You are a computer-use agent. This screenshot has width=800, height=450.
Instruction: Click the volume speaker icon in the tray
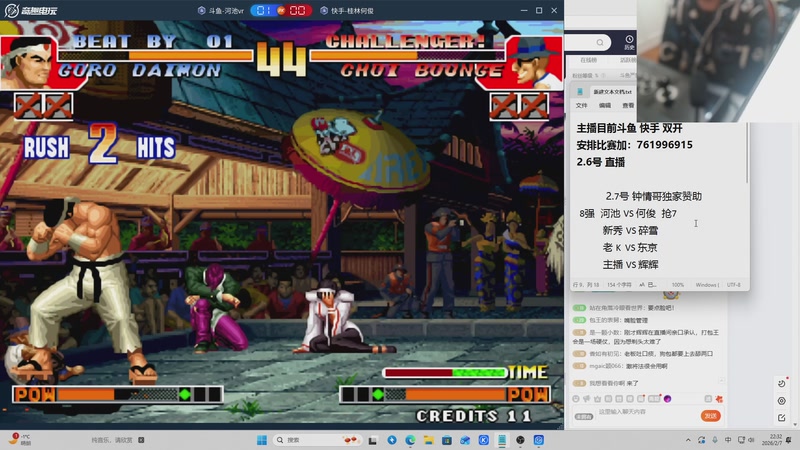(x=753, y=440)
